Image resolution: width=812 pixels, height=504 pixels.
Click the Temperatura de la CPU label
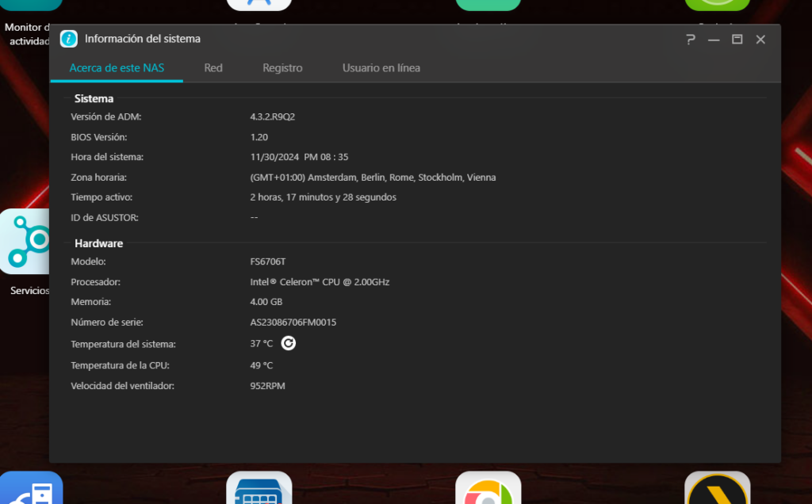click(x=121, y=365)
